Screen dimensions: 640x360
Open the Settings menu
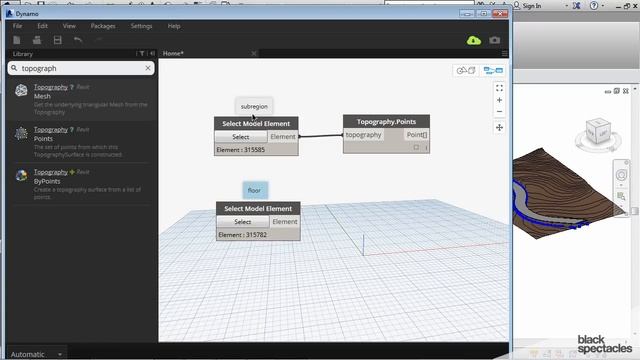tap(141, 26)
